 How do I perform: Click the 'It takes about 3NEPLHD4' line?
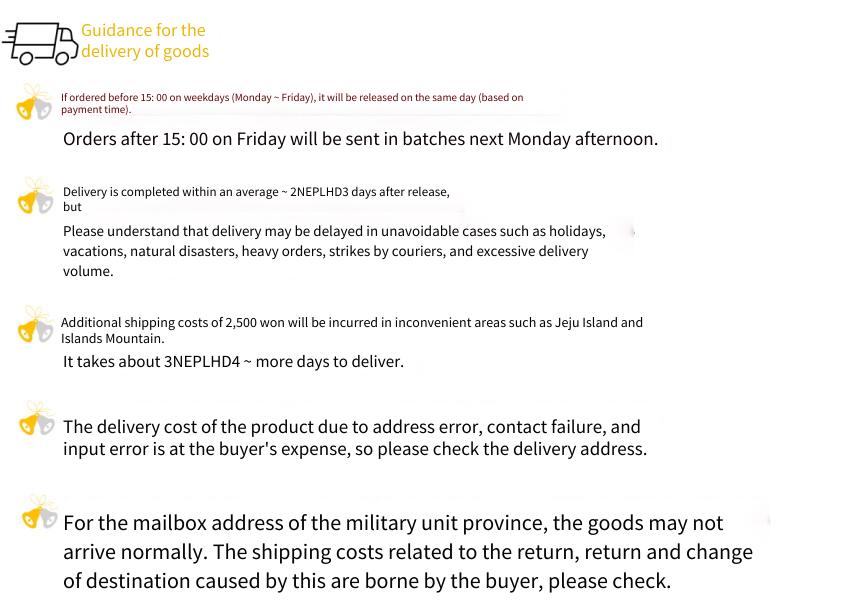point(233,362)
